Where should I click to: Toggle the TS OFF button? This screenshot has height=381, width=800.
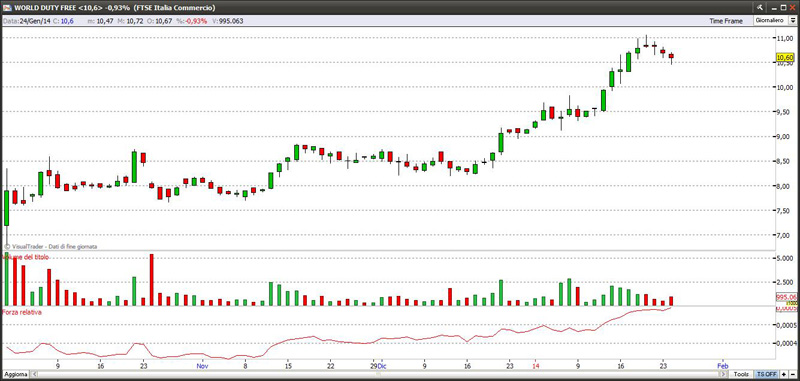click(767, 374)
